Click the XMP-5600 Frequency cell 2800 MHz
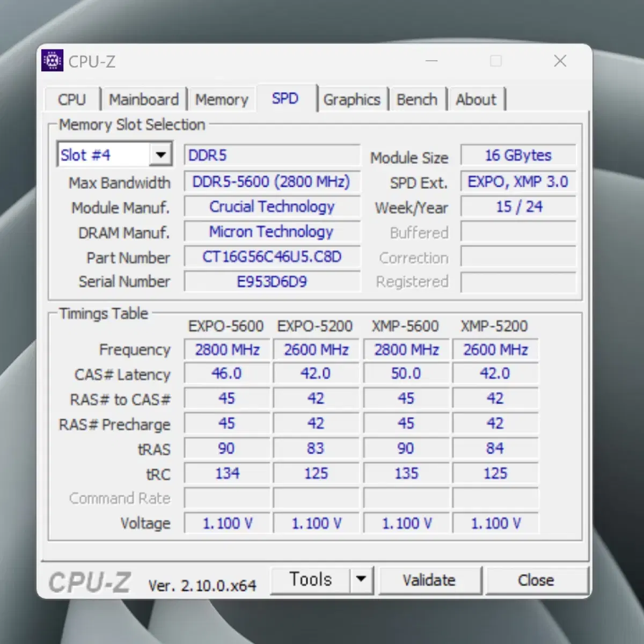The height and width of the screenshot is (644, 644). [406, 350]
